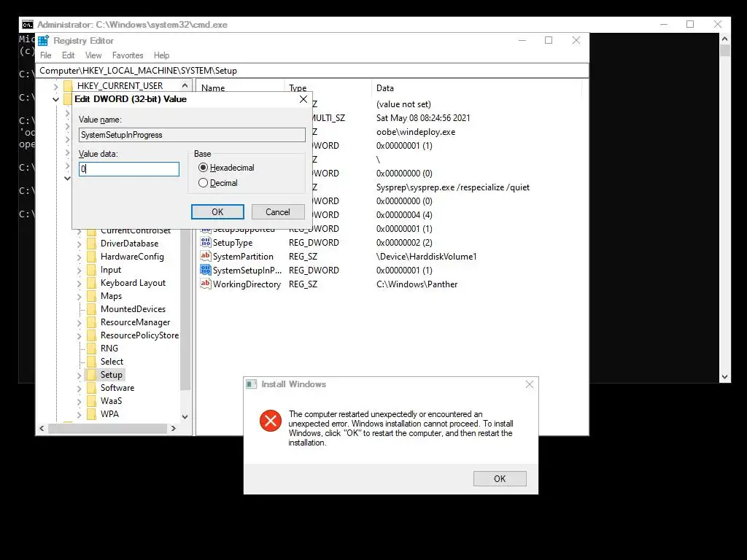Select the WorkingDirectory value name
The width and height of the screenshot is (747, 560).
(x=247, y=284)
